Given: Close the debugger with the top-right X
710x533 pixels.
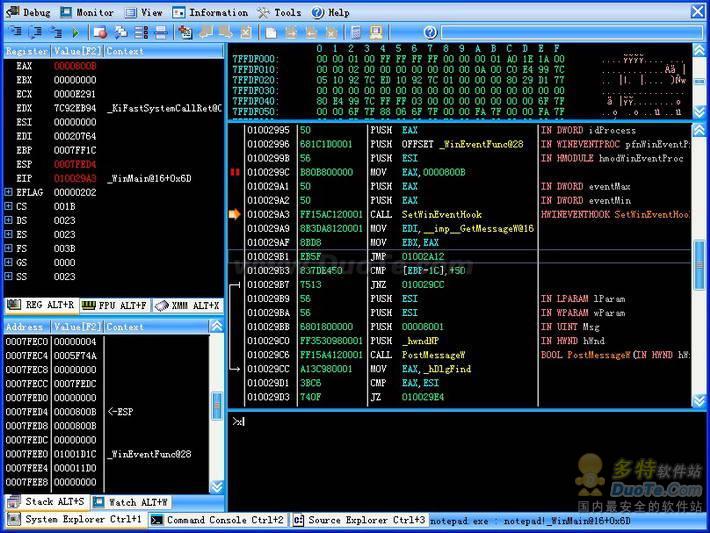Looking at the screenshot, I should click(x=697, y=12).
